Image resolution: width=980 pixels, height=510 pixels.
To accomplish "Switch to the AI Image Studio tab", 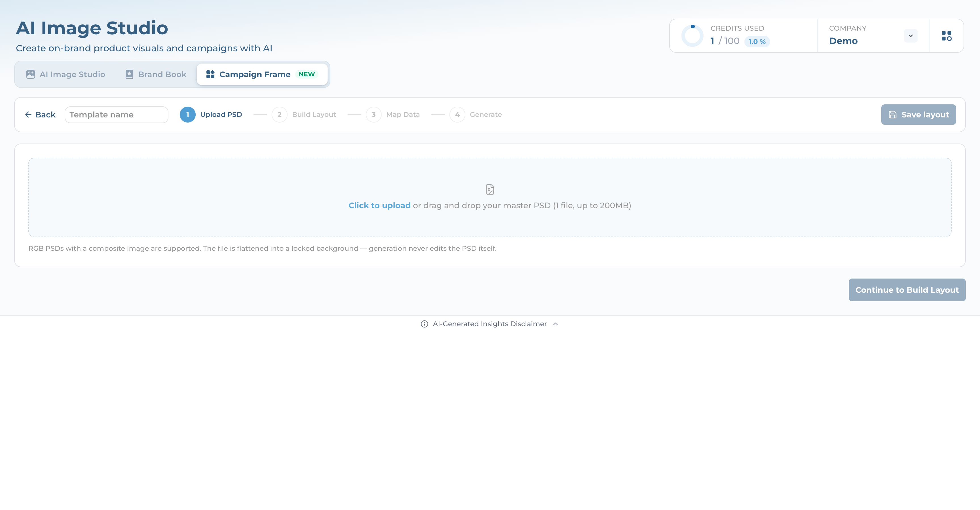I will tap(66, 74).
